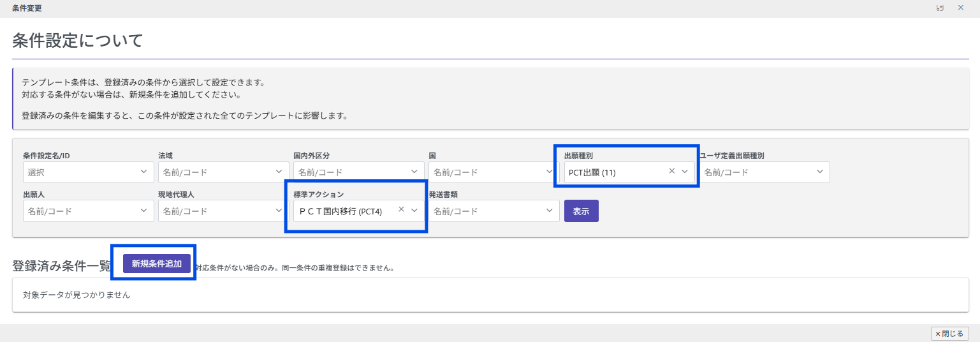The image size is (980, 342).
Task: Open the ユーザ定義出願種別 dropdown
Action: pyautogui.click(x=820, y=172)
